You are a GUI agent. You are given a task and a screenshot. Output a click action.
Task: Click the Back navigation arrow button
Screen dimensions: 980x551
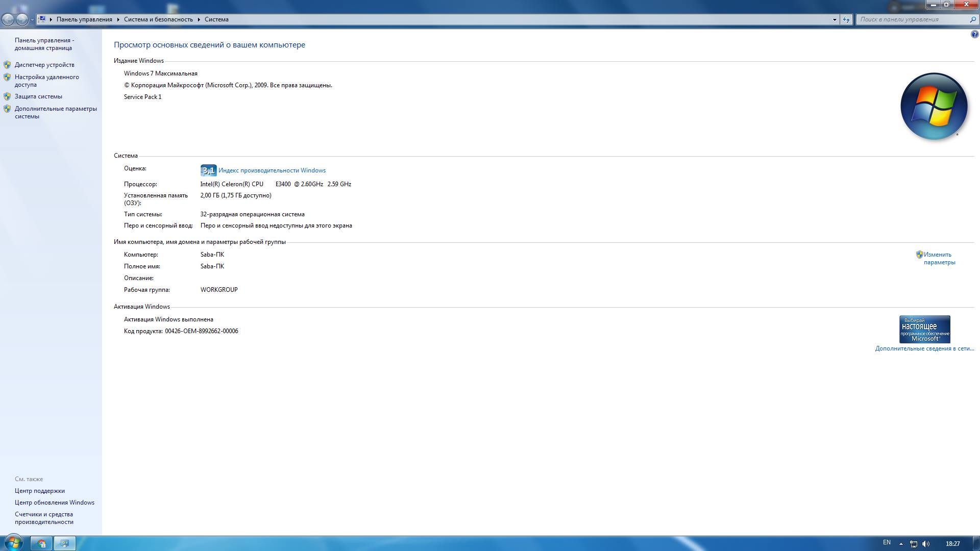[x=8, y=19]
